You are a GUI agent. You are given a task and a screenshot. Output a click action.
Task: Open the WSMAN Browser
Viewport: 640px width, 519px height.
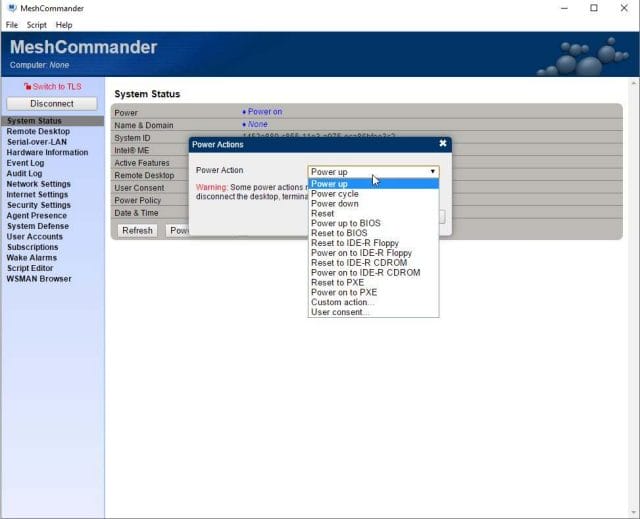tap(39, 279)
